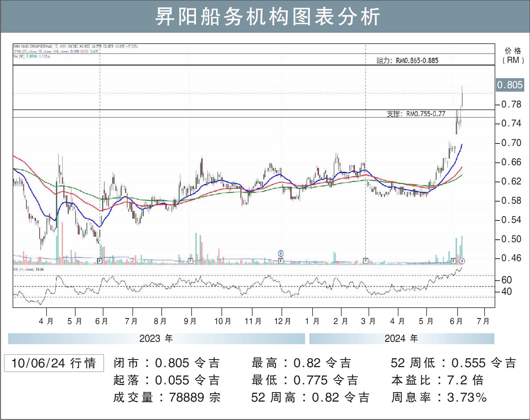Screen dimensions: 530x420
Task: Click the 0.74 price axis label
Action: click(511, 123)
